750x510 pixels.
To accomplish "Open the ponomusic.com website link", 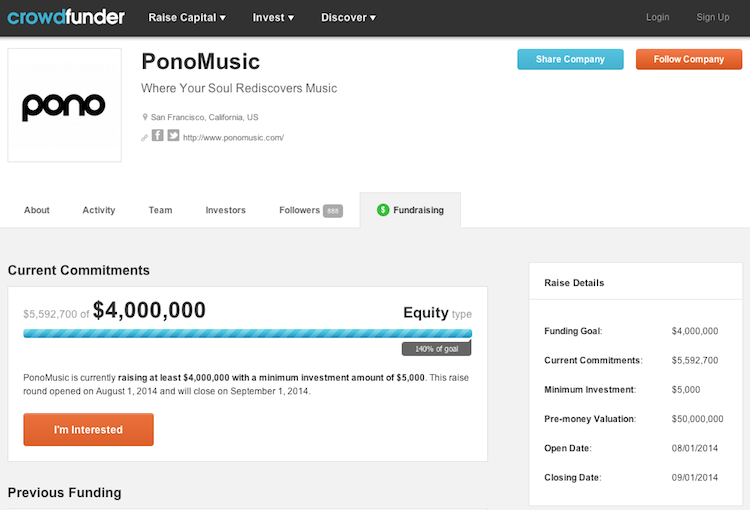I will pos(233,138).
